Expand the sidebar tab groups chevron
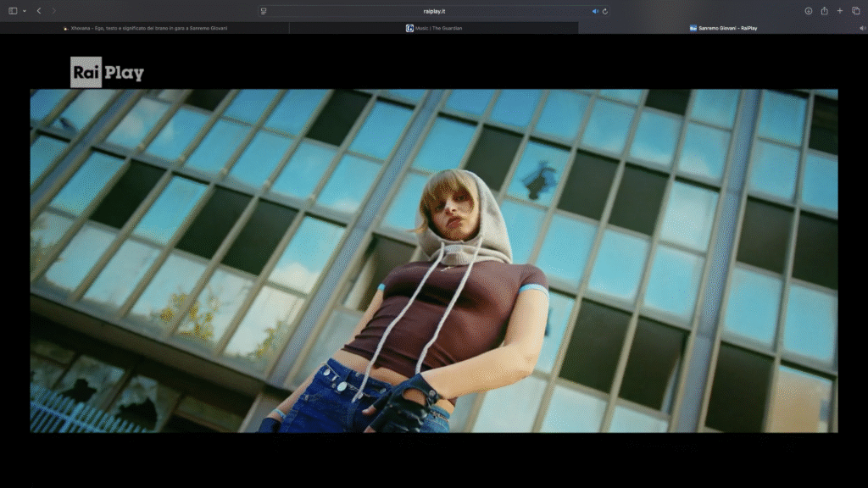This screenshot has height=488, width=868. (x=24, y=11)
